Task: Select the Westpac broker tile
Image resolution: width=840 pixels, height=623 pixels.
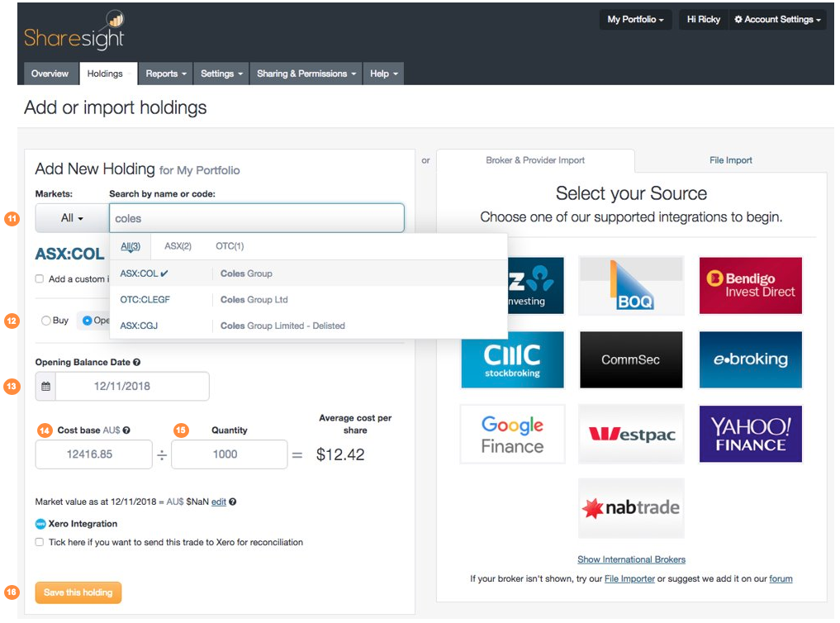Action: pyautogui.click(x=631, y=434)
